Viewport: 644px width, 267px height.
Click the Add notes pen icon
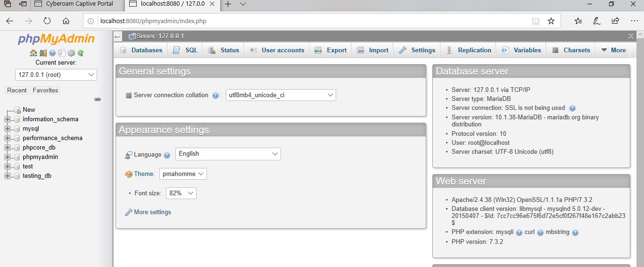coord(597,21)
